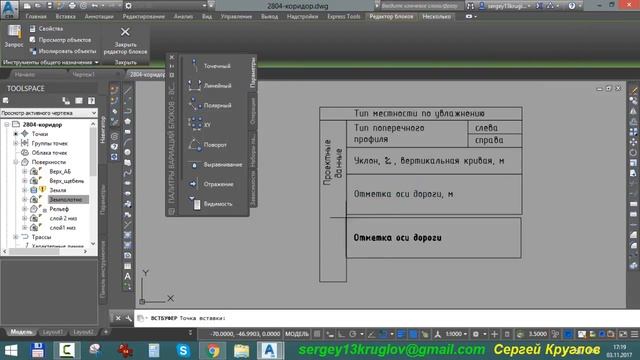Click the Windows Start button
The image size is (640, 360).
11,351
